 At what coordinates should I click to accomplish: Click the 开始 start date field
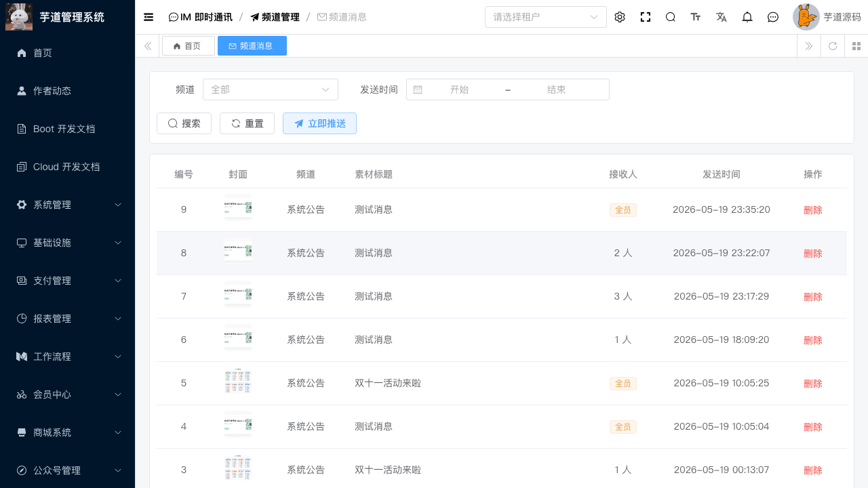[x=459, y=89]
